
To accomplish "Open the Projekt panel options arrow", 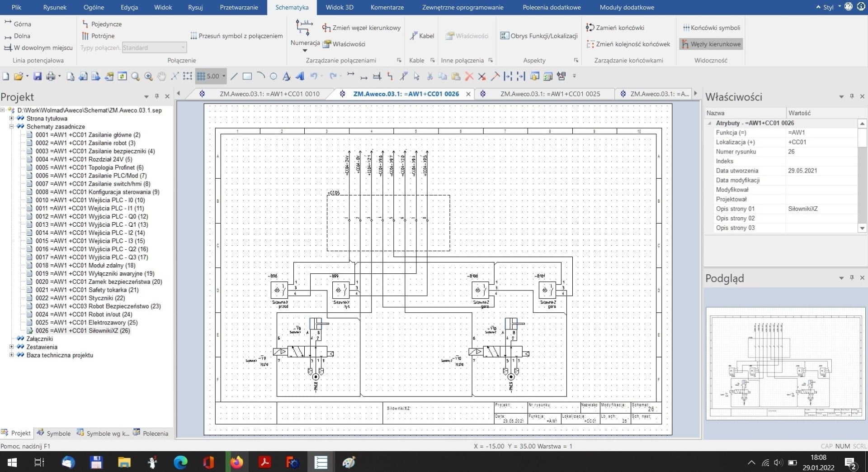I will pos(146,96).
